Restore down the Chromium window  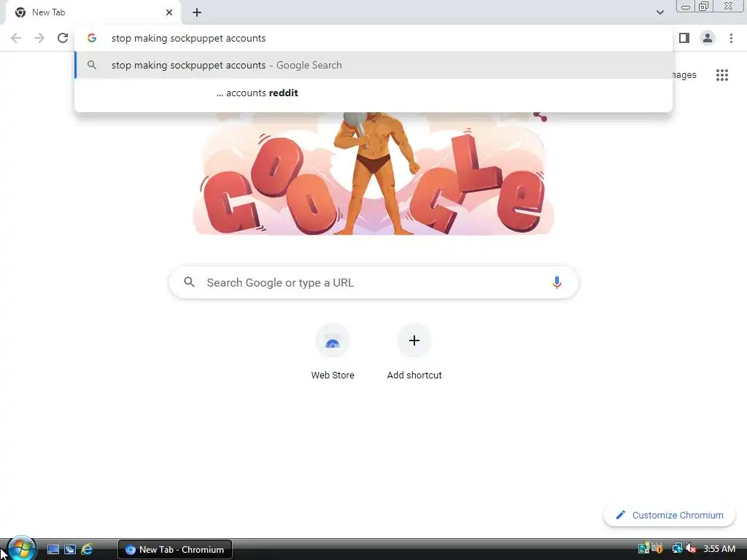703,7
